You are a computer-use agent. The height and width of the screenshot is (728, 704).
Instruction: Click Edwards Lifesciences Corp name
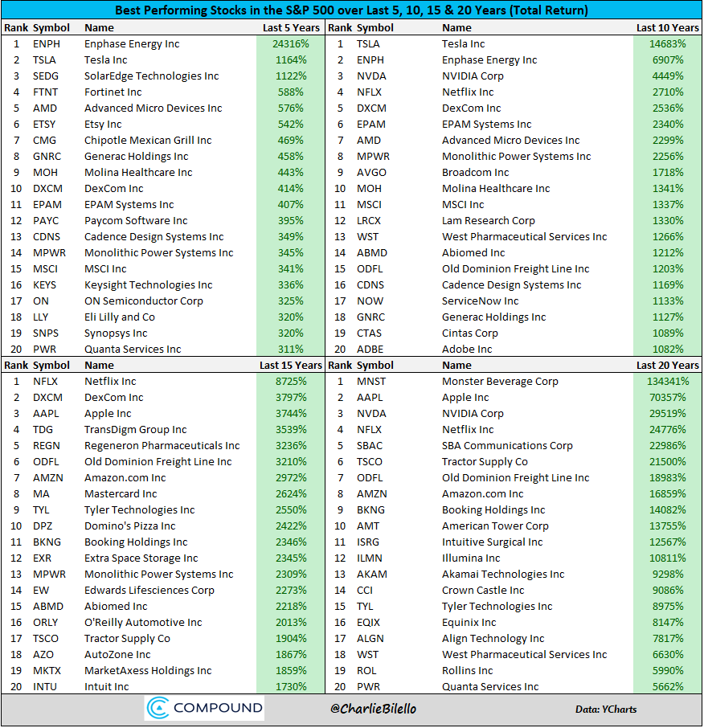pyautogui.click(x=149, y=591)
